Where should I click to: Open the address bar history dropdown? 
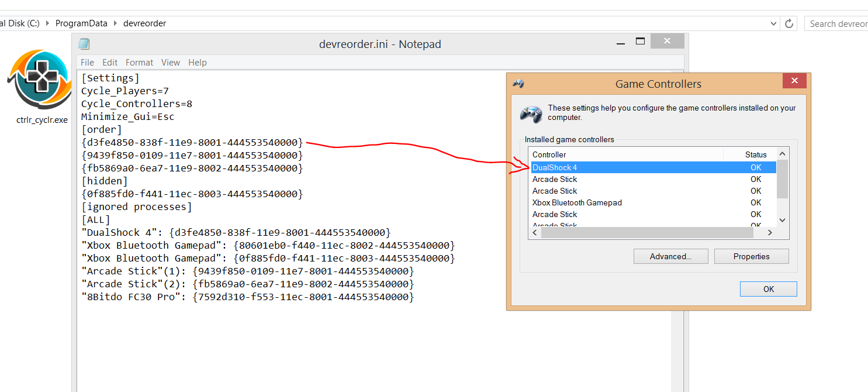coord(773,23)
